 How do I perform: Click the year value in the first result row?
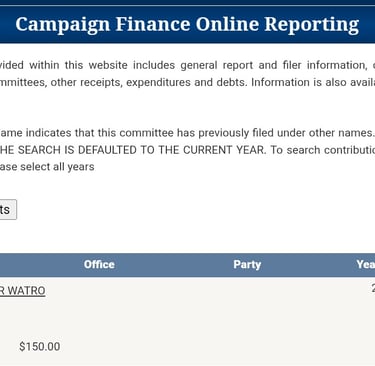373,289
